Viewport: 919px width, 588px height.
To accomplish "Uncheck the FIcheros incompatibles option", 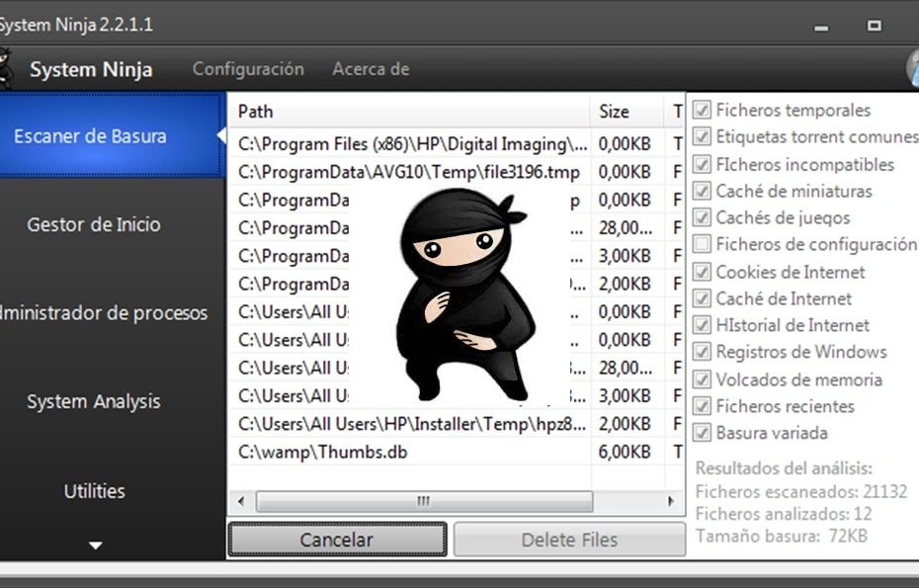I will [x=702, y=164].
